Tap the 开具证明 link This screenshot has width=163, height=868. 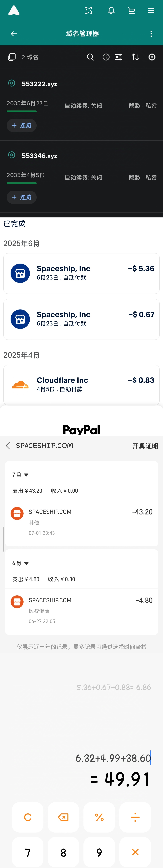pyautogui.click(x=145, y=446)
